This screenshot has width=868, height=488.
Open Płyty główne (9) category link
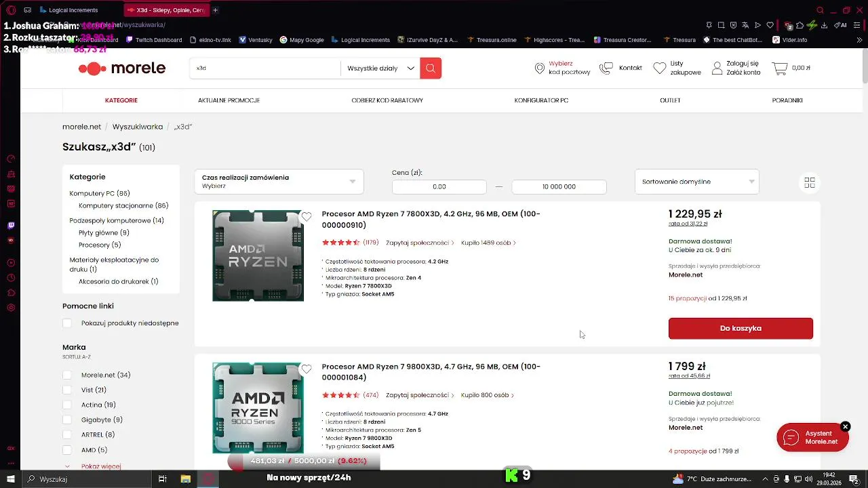104,232
